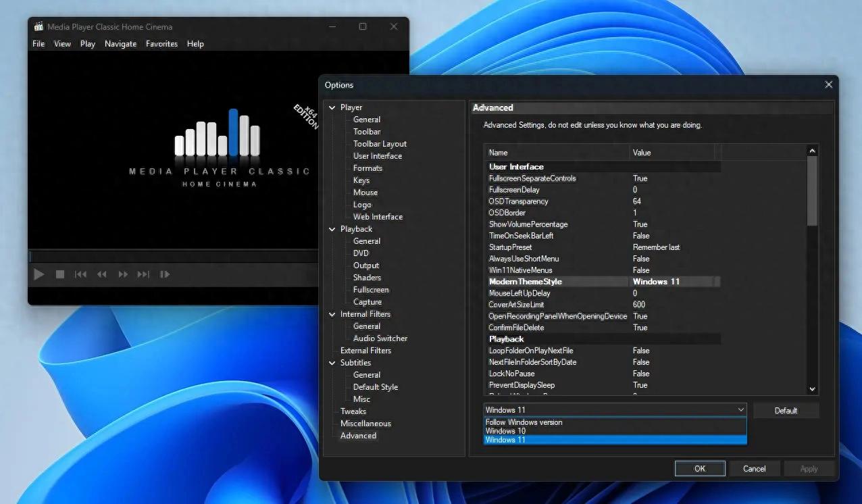Click the Play button in the player

[39, 274]
